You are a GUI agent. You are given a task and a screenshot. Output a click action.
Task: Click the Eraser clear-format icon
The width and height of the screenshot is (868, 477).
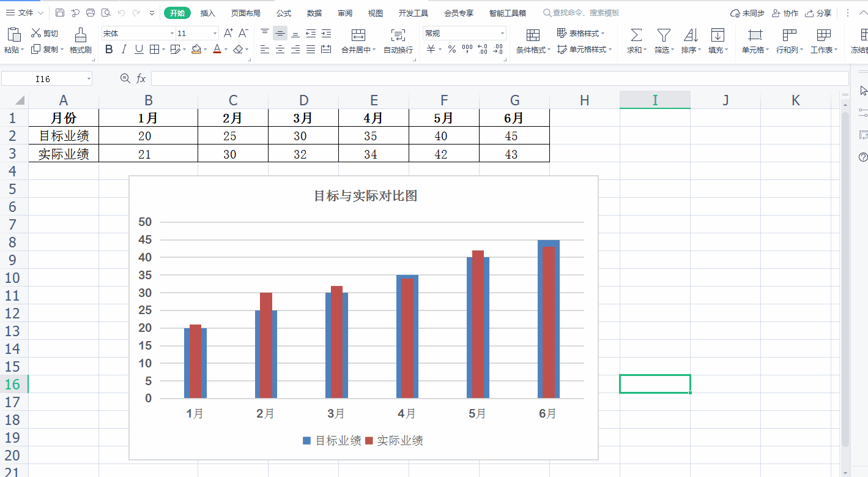coord(238,49)
